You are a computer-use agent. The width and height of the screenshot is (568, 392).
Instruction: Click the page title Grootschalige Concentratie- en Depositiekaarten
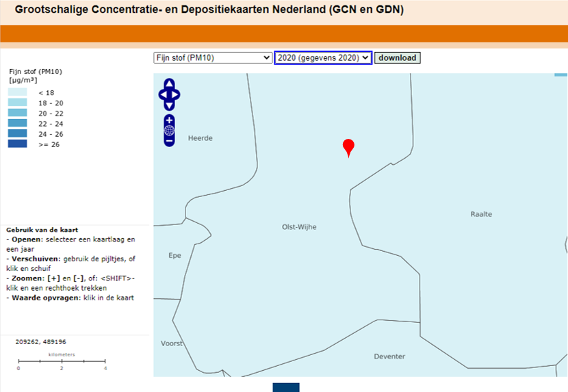(209, 10)
